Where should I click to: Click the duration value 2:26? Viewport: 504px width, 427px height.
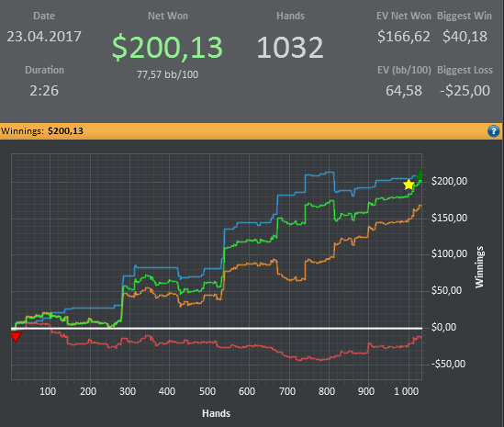(x=44, y=91)
